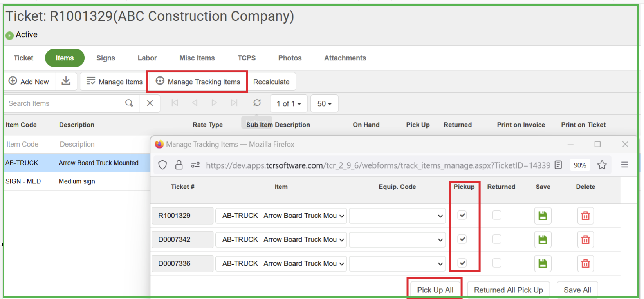Open the Equip. Code dropdown for R1001329

[397, 216]
